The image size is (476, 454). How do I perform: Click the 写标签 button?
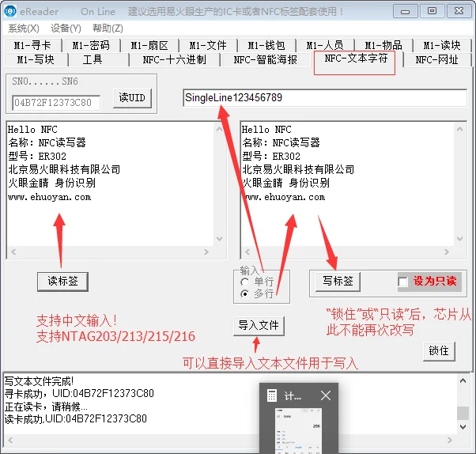338,282
